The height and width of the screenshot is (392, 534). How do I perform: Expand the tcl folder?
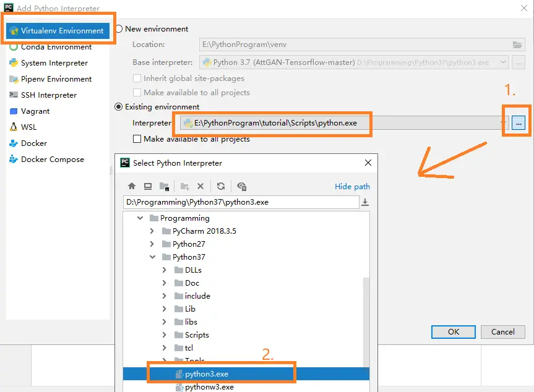(x=165, y=347)
